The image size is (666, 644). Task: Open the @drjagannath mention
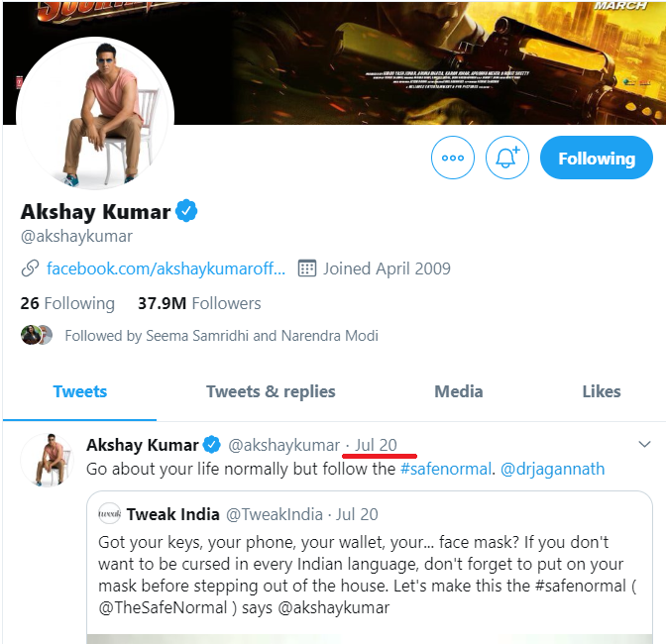tap(552, 469)
